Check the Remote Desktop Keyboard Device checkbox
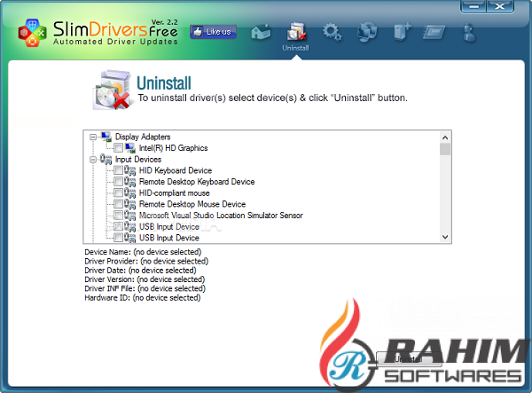532x393 pixels. (x=119, y=182)
